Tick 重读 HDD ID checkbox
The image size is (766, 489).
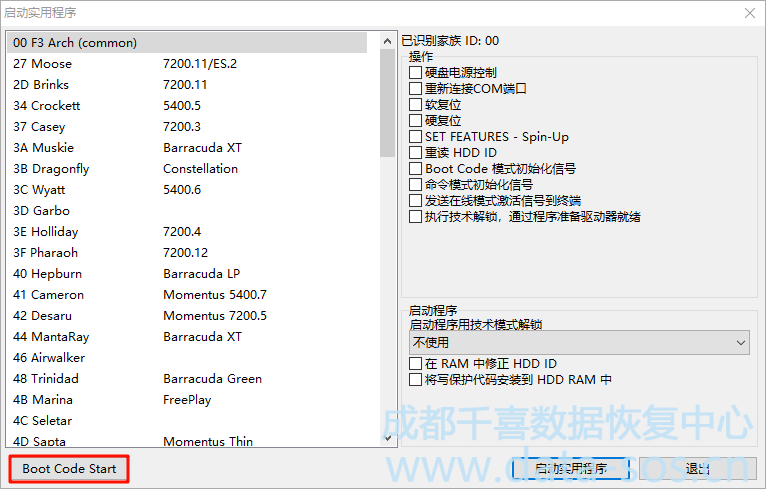pyautogui.click(x=416, y=153)
